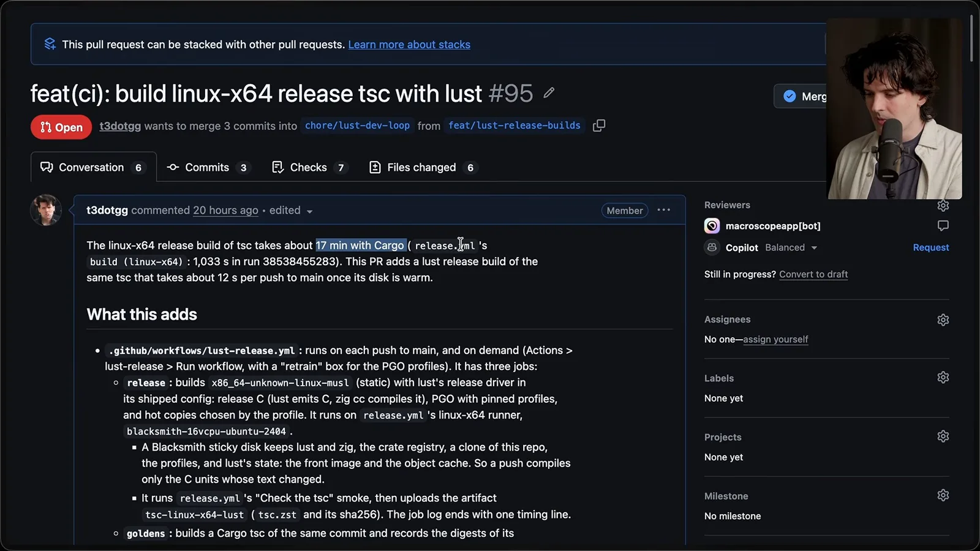The height and width of the screenshot is (551, 980).
Task: Open the Checks tab
Action: (311, 167)
